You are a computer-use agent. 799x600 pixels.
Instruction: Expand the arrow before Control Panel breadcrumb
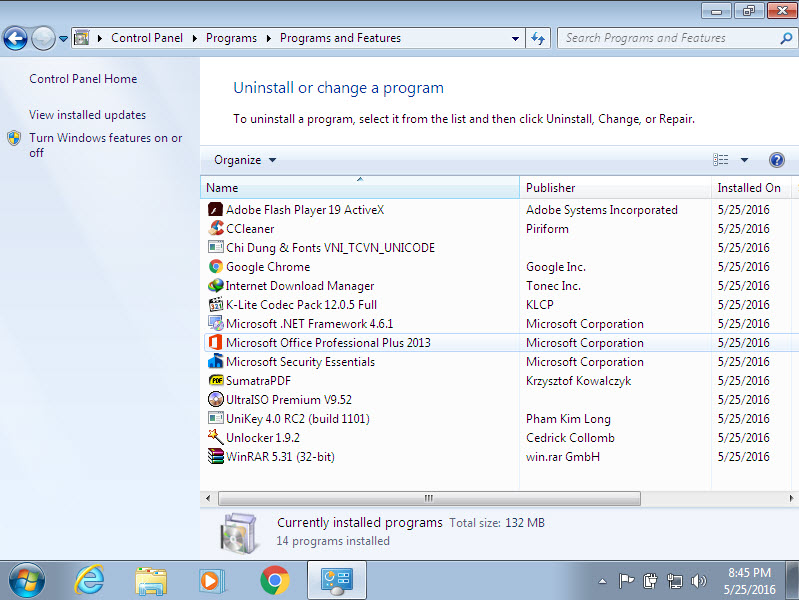click(x=100, y=38)
